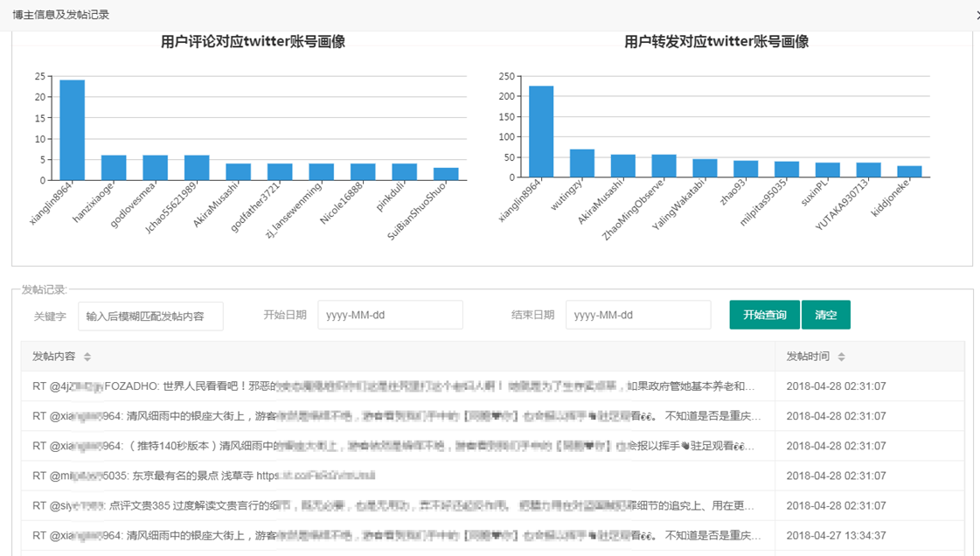The width and height of the screenshot is (980, 556).
Task: Select the first post row mentioning FOZADHO
Action: 393,386
